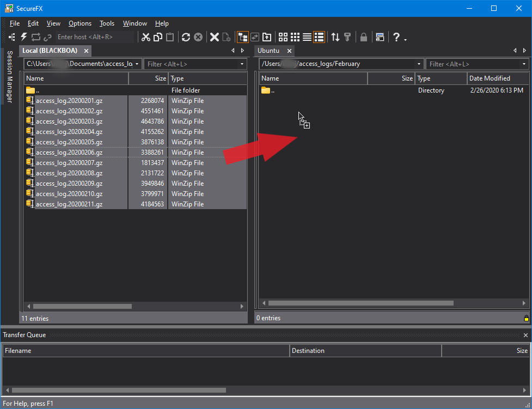This screenshot has width=532, height=409.
Task: Click the local pane parent folder icon
Action: click(x=30, y=90)
